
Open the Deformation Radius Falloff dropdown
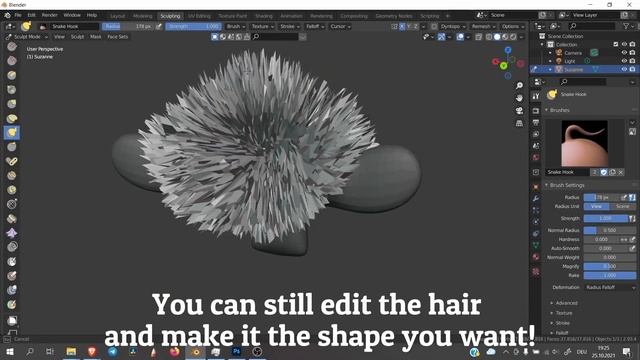(x=610, y=287)
